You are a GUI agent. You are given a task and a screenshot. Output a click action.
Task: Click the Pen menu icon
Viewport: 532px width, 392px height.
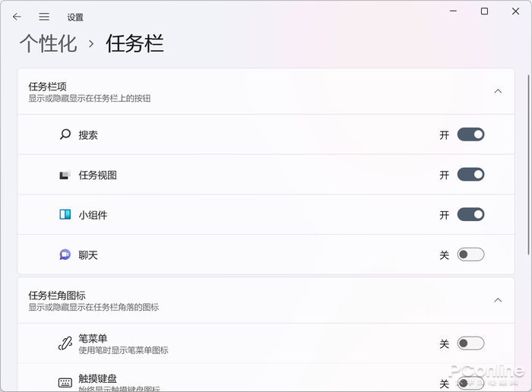[65, 343]
